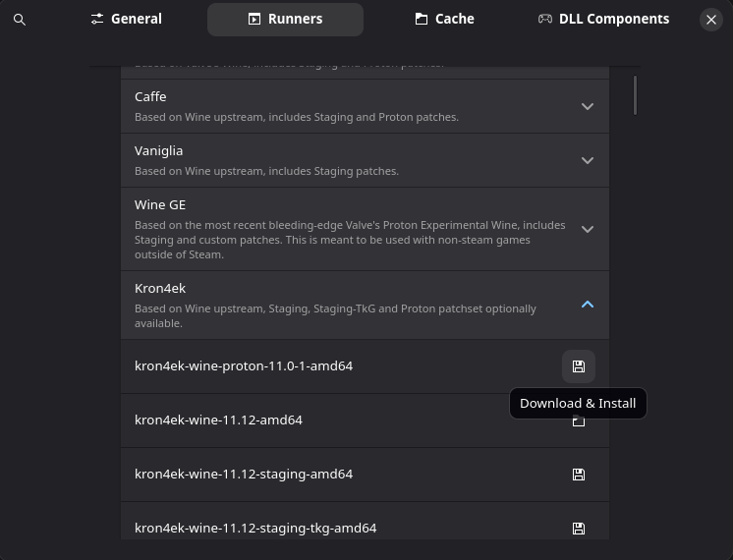Viewport: 733px width, 560px height.
Task: Click the kron4ek-wine-11.12-staging-amd64 row label
Action: [x=244, y=474]
